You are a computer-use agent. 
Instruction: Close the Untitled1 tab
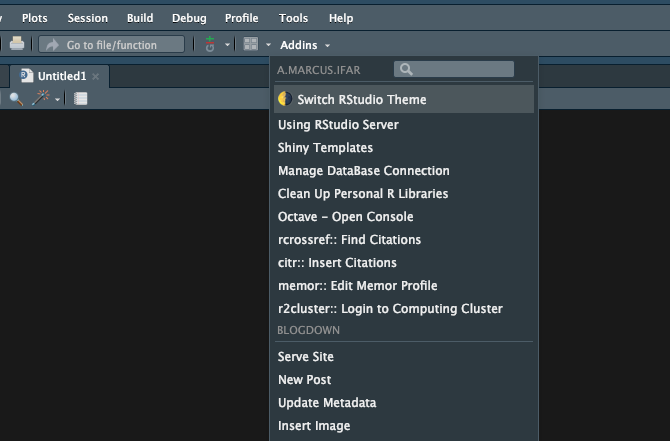(x=96, y=76)
